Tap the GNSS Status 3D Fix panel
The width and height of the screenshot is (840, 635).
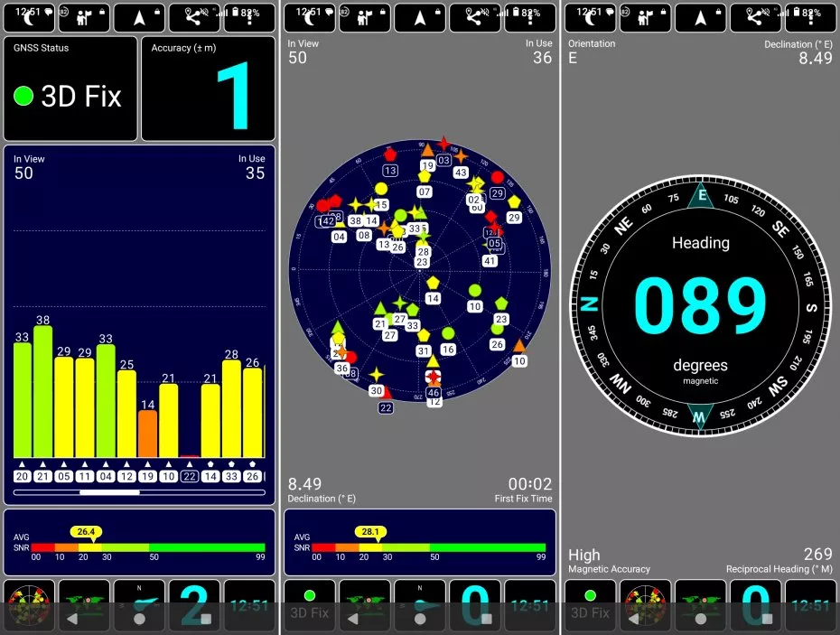[x=70, y=89]
